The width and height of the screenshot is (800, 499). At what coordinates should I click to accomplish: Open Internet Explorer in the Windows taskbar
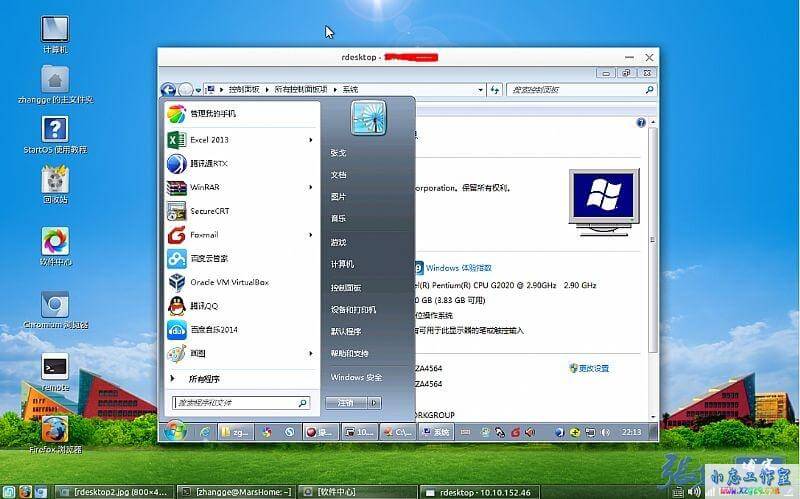[205, 432]
